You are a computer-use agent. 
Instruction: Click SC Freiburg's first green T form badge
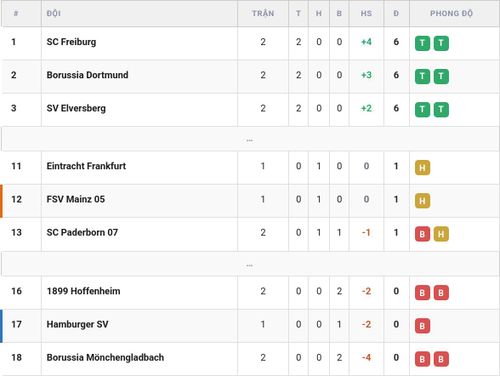click(422, 43)
